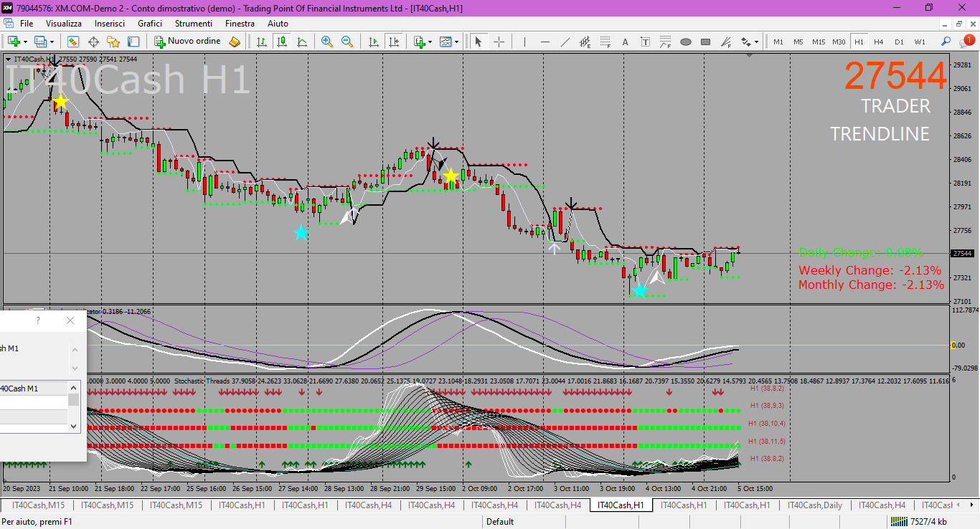The width and height of the screenshot is (980, 529).
Task: Expand the templates dropdown arrow
Action: [456, 42]
